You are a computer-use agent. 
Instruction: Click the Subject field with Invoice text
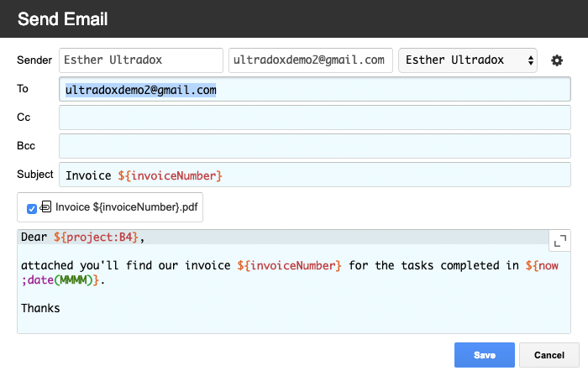315,175
